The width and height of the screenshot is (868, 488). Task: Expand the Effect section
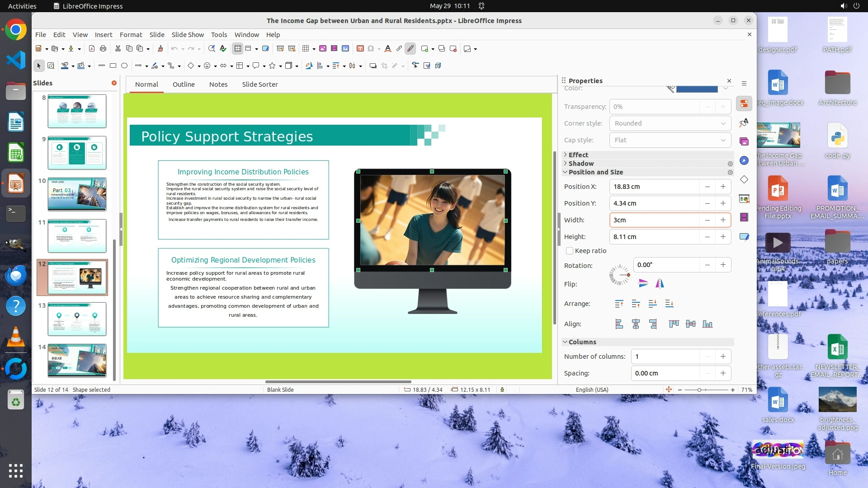click(578, 155)
